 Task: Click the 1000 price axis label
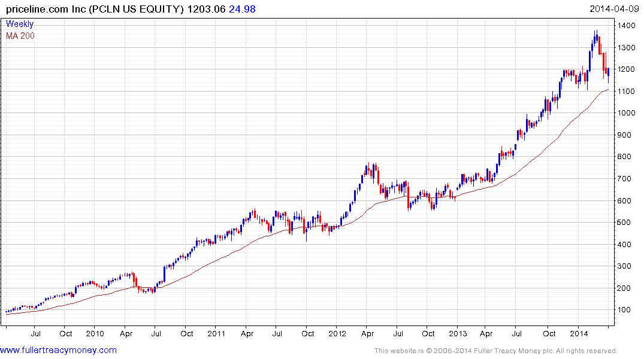click(x=627, y=113)
